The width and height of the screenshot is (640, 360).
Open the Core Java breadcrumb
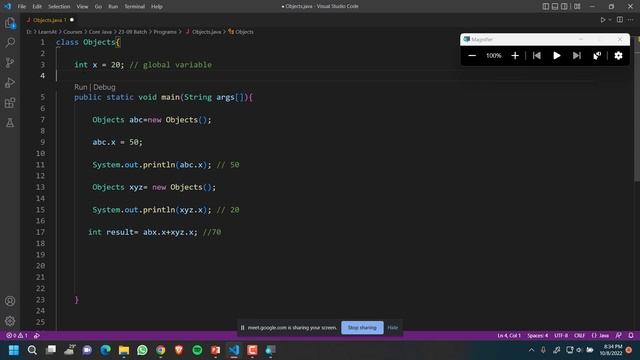100,32
